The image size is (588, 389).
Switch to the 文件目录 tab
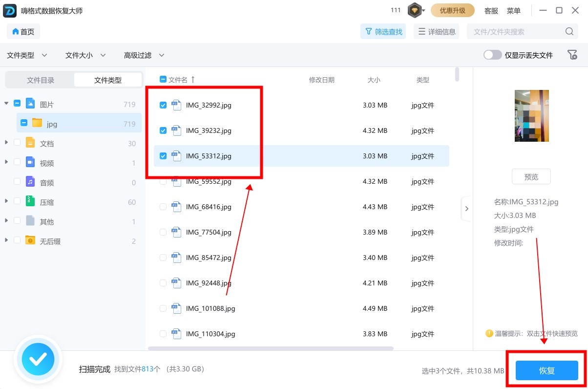coord(41,80)
